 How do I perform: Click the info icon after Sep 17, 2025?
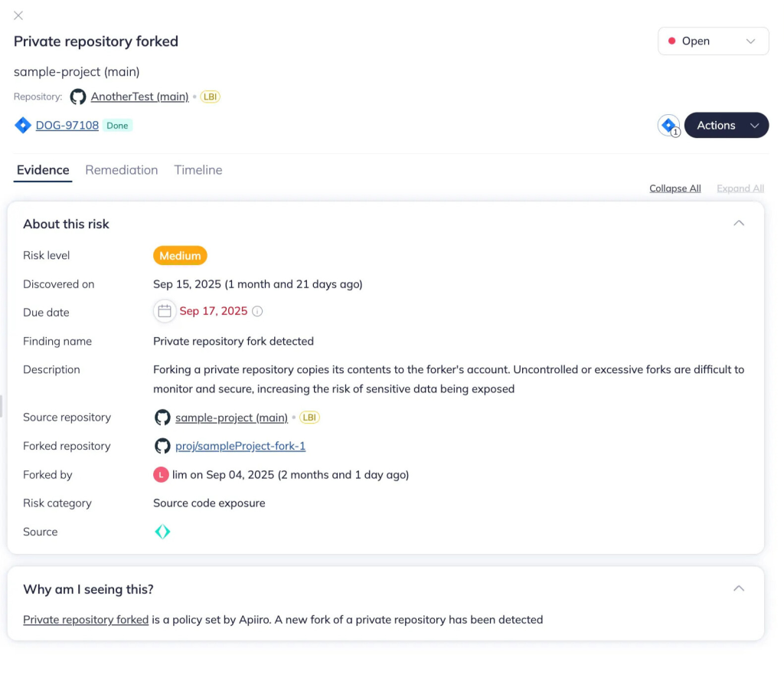[x=258, y=311]
